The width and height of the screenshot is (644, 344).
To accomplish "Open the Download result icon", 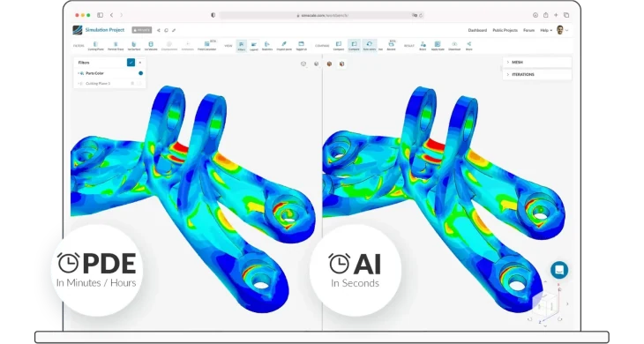I will pos(454,46).
